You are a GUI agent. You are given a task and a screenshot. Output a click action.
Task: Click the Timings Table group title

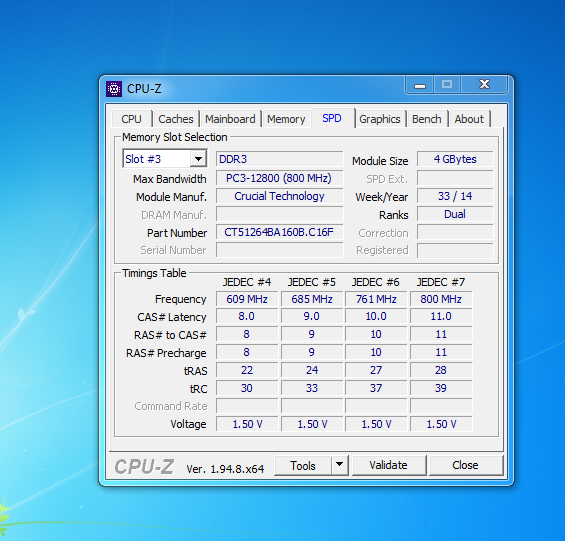point(154,273)
